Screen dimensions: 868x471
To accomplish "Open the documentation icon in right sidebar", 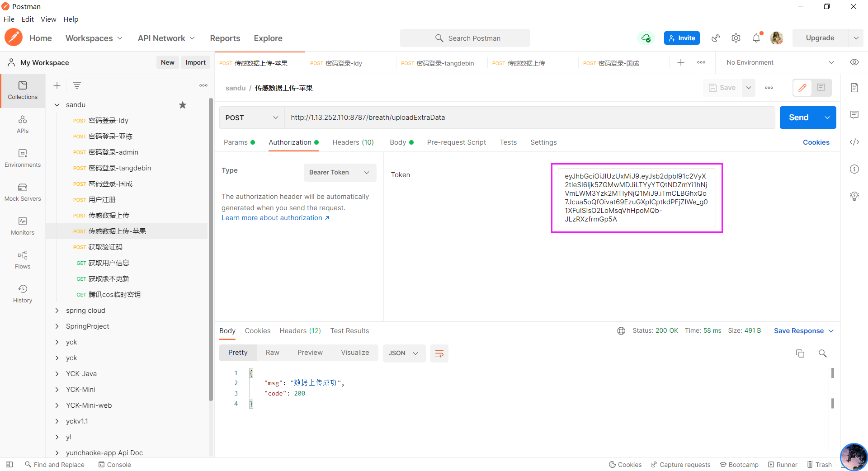I will tap(854, 88).
